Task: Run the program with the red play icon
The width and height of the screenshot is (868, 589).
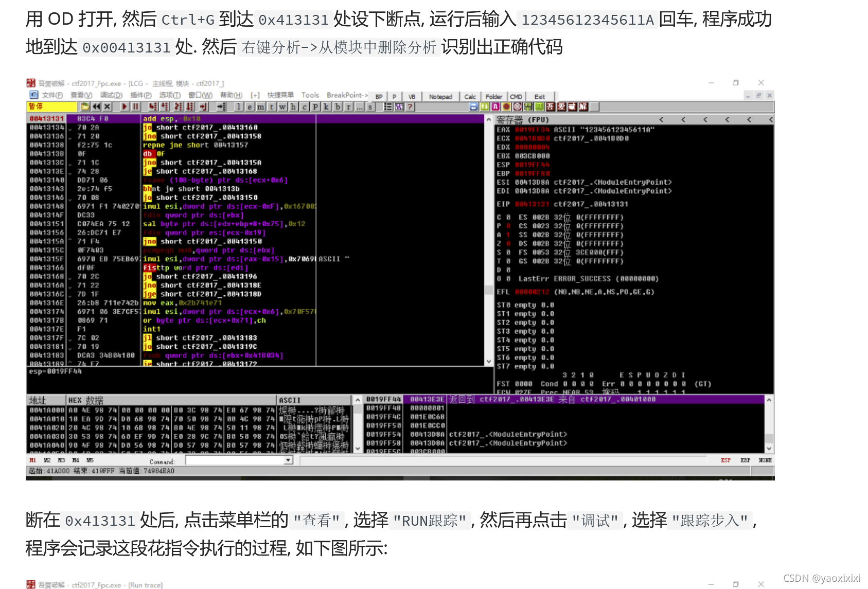Action: pos(125,106)
